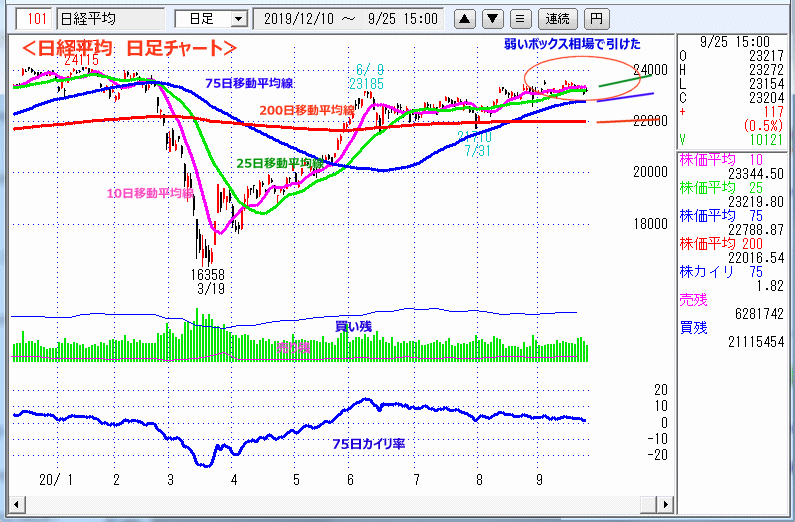Click the low price value 23154
The width and height of the screenshot is (795, 522).
(x=766, y=84)
